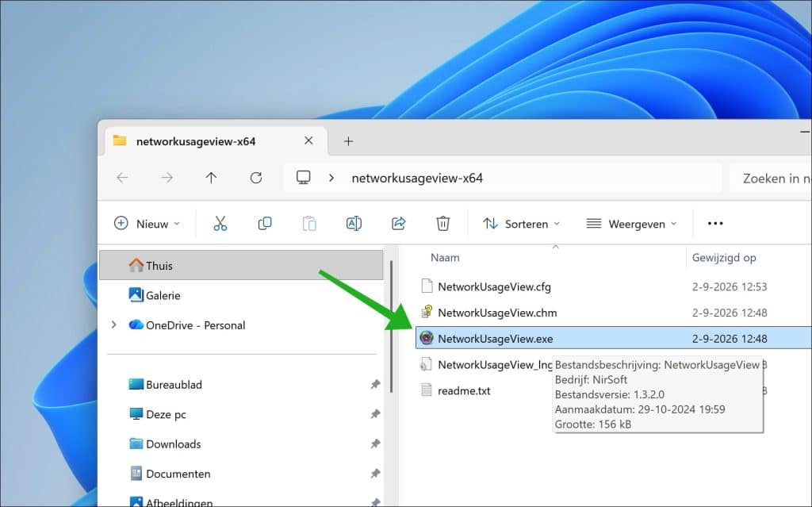Click the Zoeken in search box
Viewport: 812px width, 507px height.
click(771, 179)
